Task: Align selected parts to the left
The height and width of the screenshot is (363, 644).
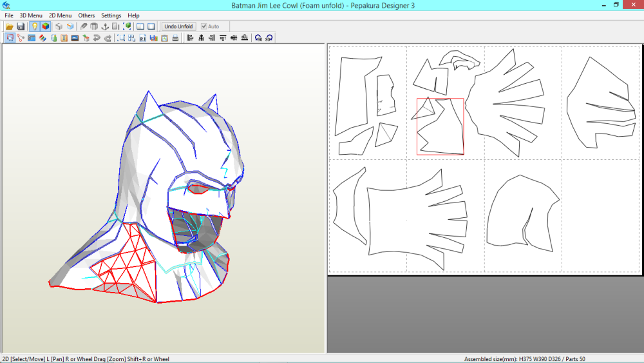Action: click(x=190, y=38)
